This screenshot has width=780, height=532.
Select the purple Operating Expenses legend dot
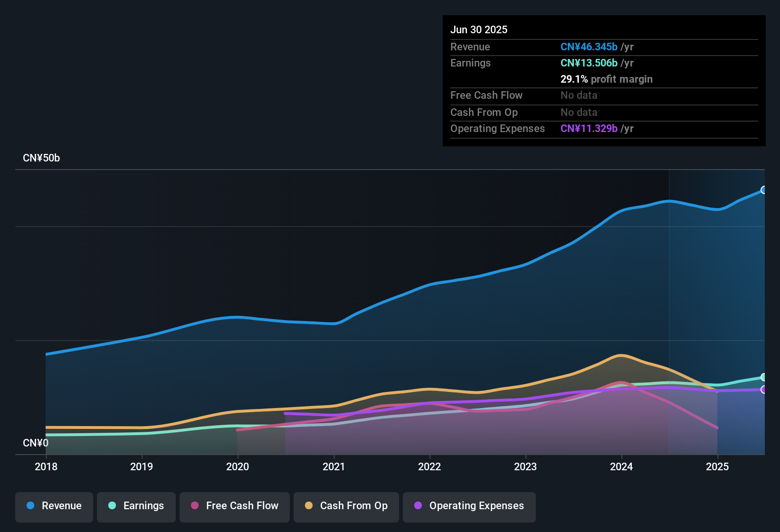(x=417, y=506)
